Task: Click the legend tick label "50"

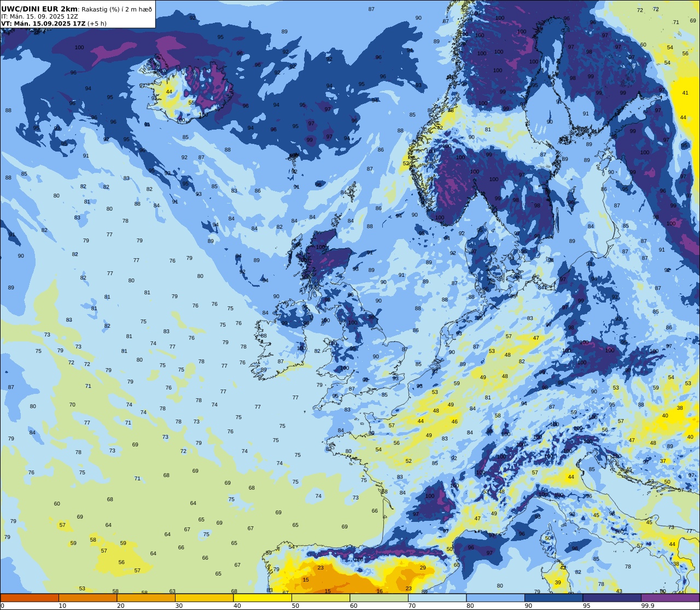Action: (295, 606)
